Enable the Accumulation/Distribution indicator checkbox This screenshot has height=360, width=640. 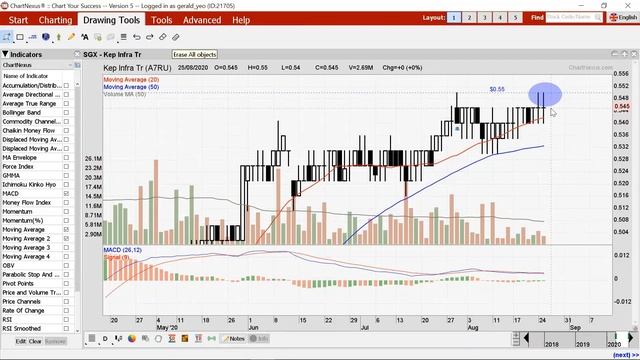pos(66,85)
